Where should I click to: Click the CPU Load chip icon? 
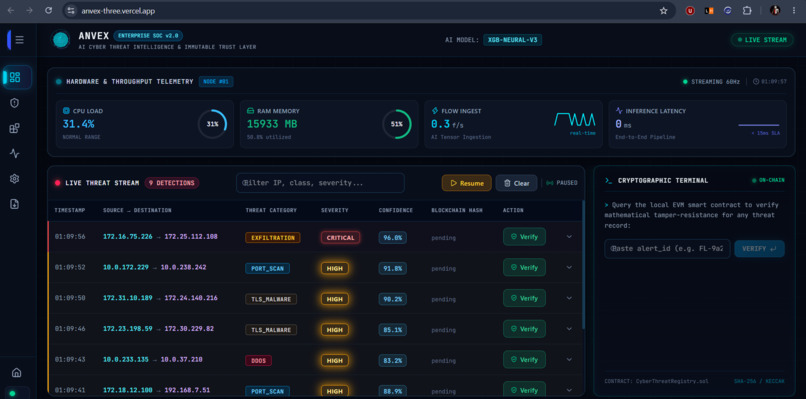66,111
